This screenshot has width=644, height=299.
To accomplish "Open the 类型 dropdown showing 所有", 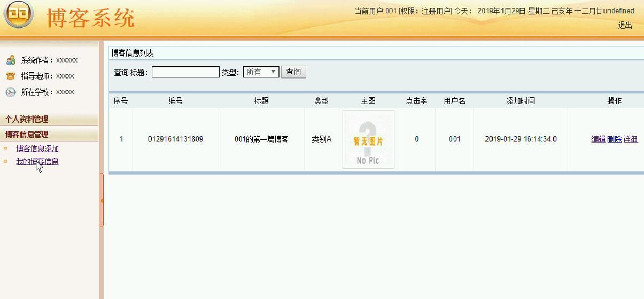I will 261,72.
